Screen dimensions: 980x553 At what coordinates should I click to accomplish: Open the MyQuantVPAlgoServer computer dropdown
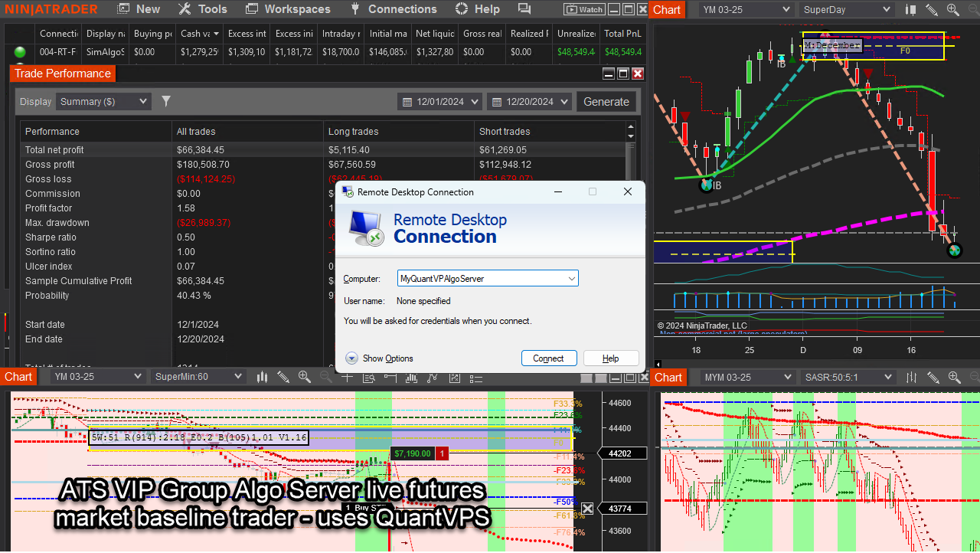click(571, 278)
